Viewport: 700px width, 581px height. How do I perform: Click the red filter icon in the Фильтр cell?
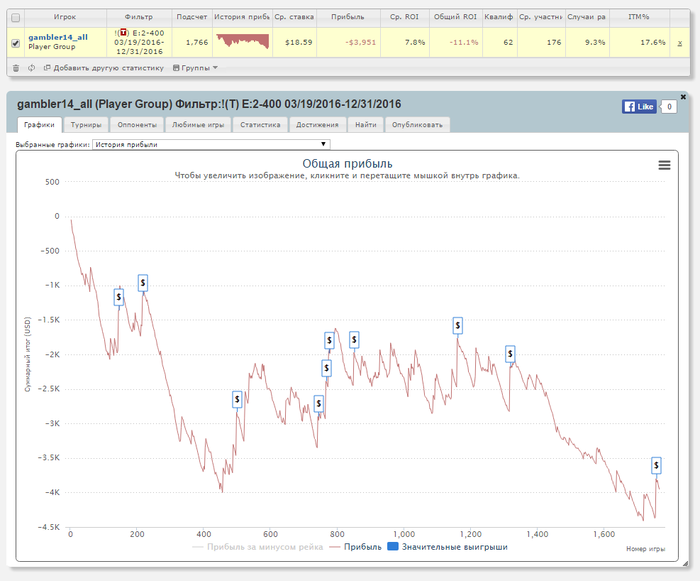[123, 33]
